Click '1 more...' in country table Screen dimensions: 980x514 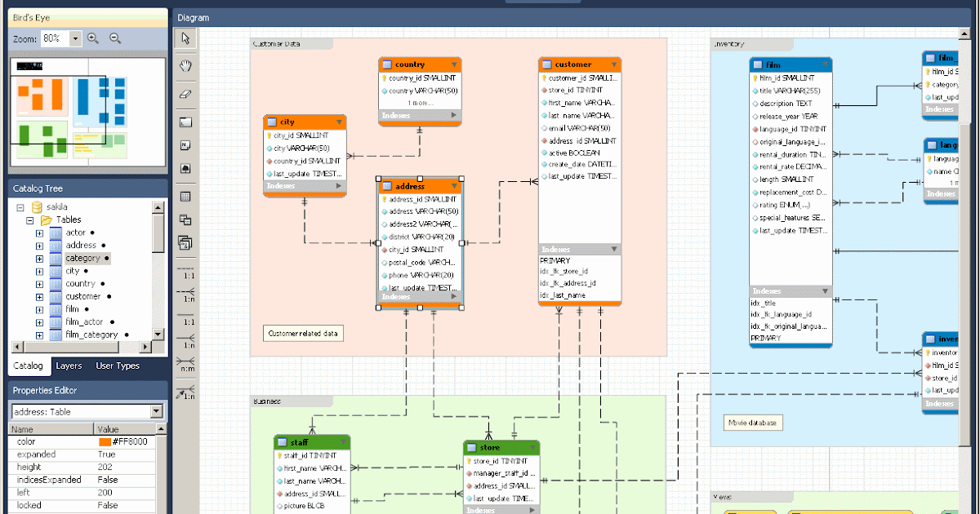(x=420, y=104)
